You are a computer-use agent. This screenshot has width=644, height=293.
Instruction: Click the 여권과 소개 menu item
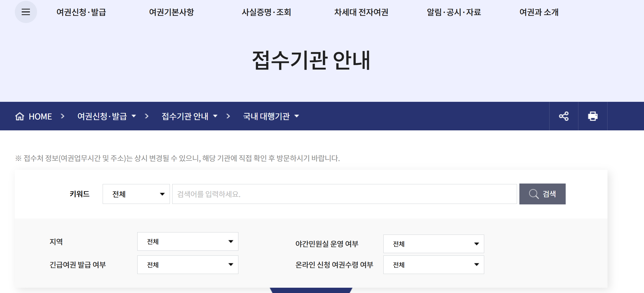(x=539, y=12)
